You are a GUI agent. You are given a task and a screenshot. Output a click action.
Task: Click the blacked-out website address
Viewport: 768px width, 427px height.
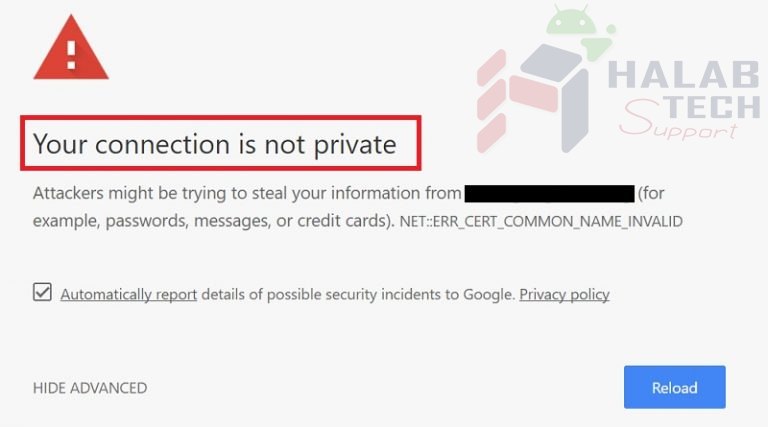pyautogui.click(x=549, y=193)
